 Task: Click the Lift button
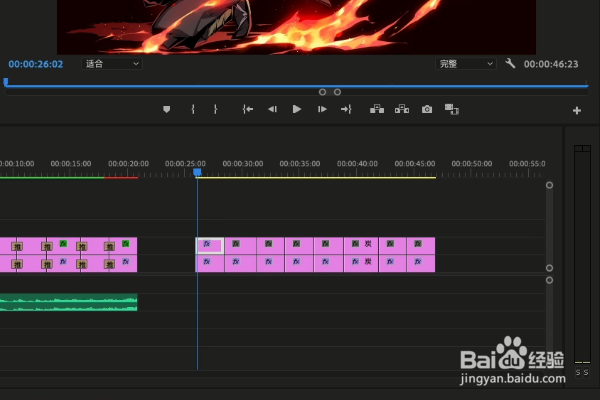(x=377, y=109)
